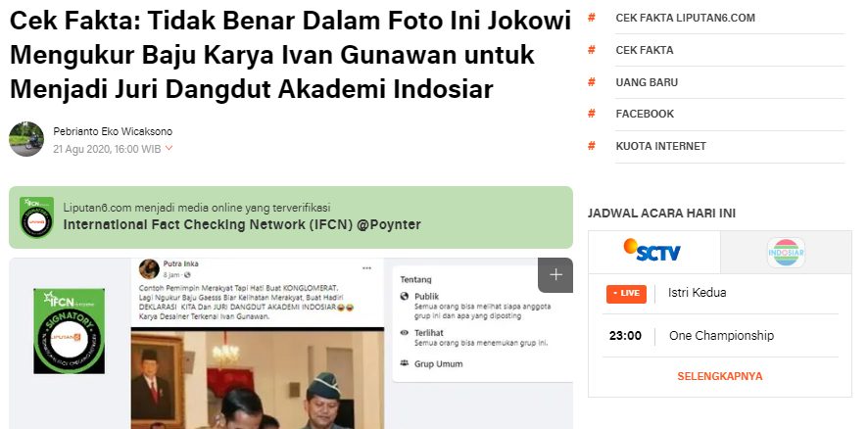Open SELENGKAPNYA schedule link
The width and height of the screenshot is (868, 429).
click(x=720, y=376)
